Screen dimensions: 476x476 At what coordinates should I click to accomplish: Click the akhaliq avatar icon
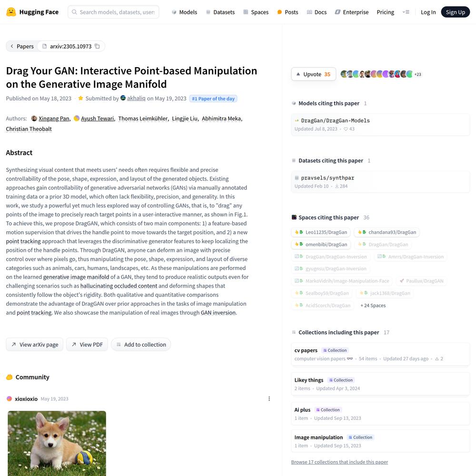(x=123, y=98)
